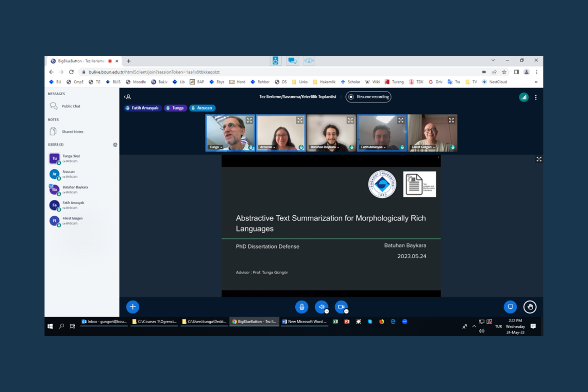Click the Moodle bookmark

click(136, 82)
